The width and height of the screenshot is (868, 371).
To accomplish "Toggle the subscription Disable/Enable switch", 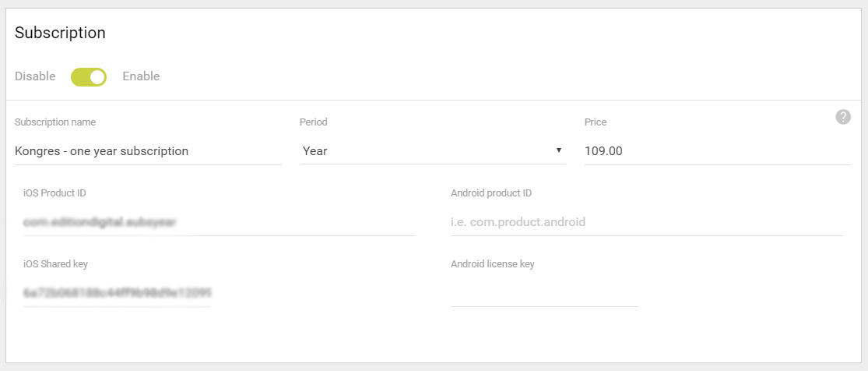I will coord(89,77).
